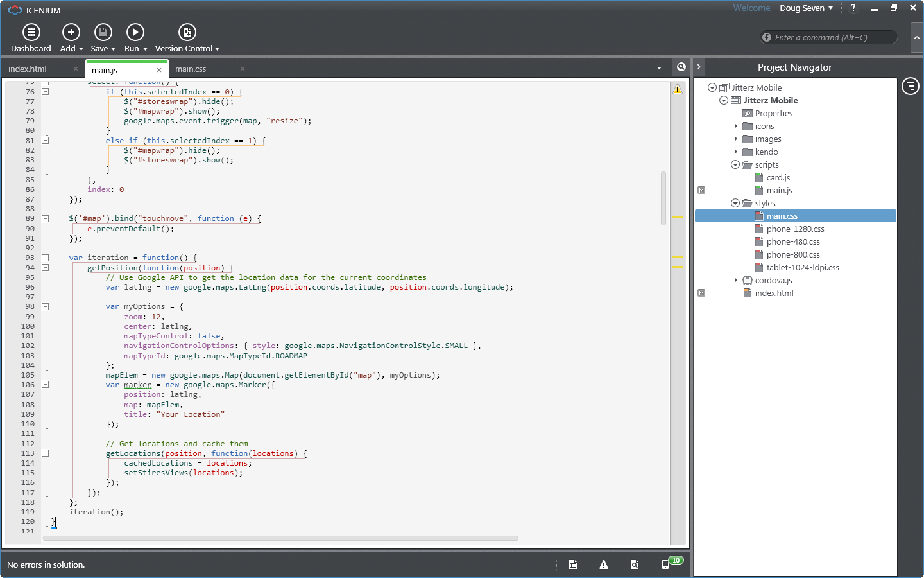Open the devices icon with badge 10
Screen dimensions: 924x578
667,565
